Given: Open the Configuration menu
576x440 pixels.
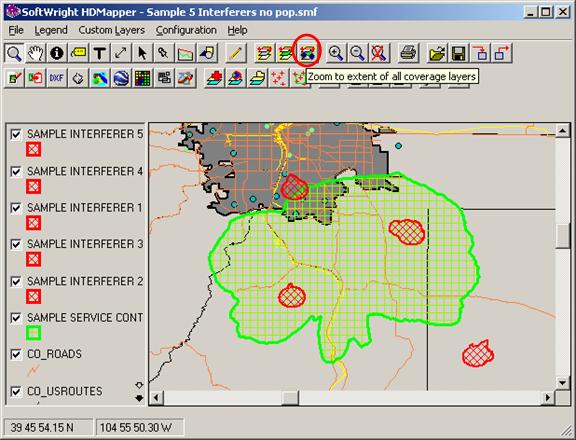Looking at the screenshot, I should click(x=186, y=30).
